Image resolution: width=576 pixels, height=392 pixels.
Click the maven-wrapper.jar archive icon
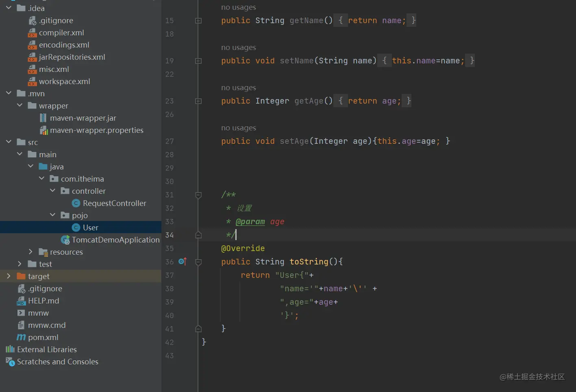(43, 118)
